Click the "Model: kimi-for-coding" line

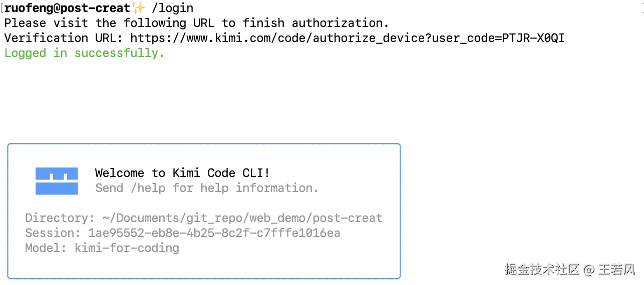(x=102, y=248)
